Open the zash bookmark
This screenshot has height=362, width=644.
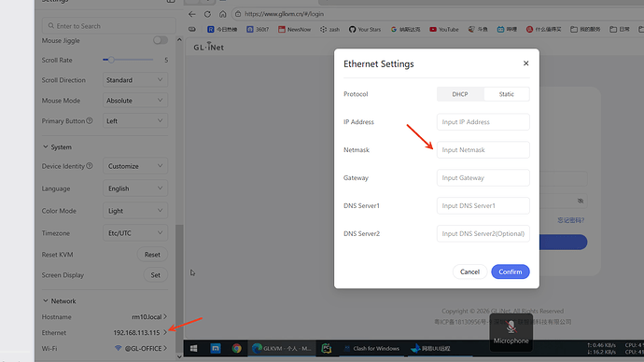pos(329,29)
